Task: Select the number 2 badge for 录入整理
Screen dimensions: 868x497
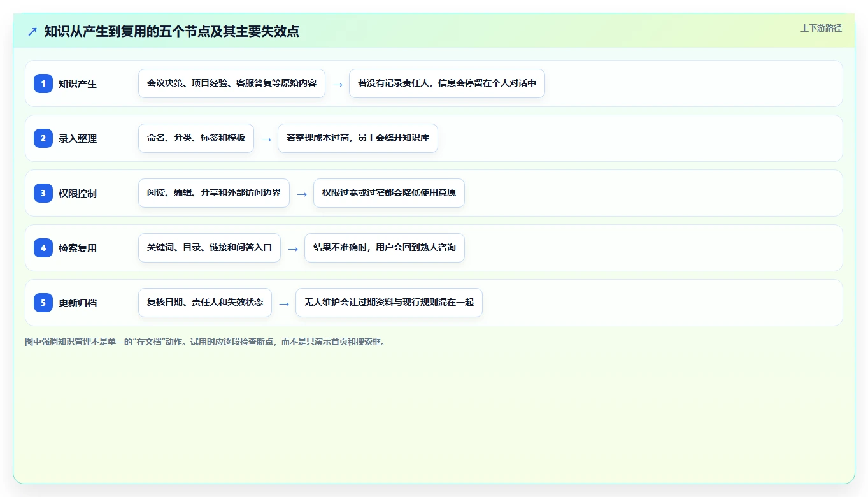Action: tap(43, 138)
